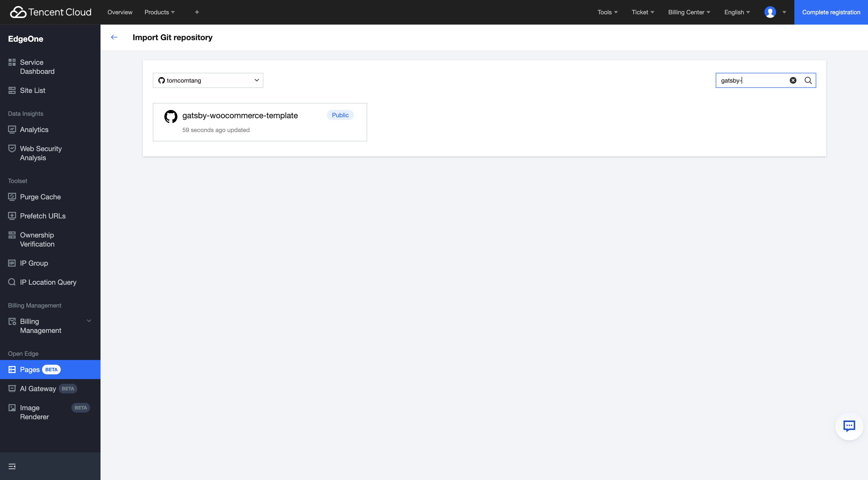Collapse the sidebar using bottom icon
Viewport: 868px width, 480px height.
click(12, 466)
